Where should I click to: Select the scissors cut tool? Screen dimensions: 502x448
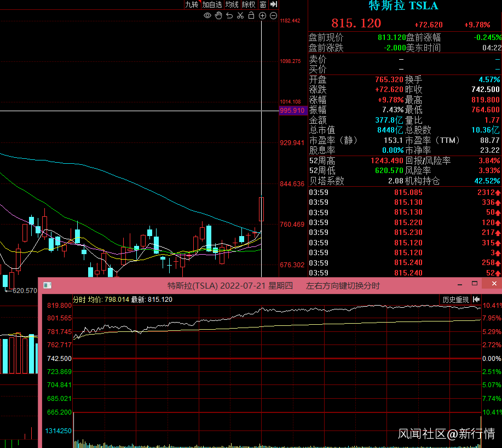click(x=240, y=15)
